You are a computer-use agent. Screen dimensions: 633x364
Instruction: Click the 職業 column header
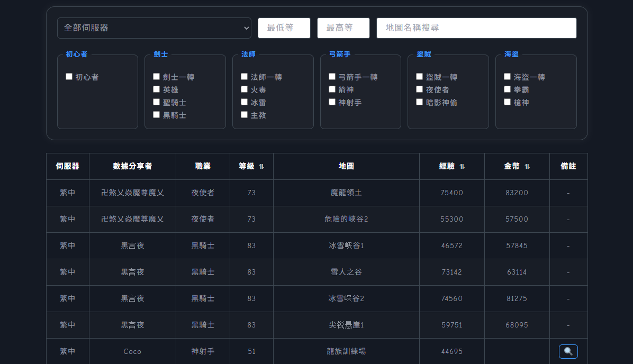(x=203, y=166)
